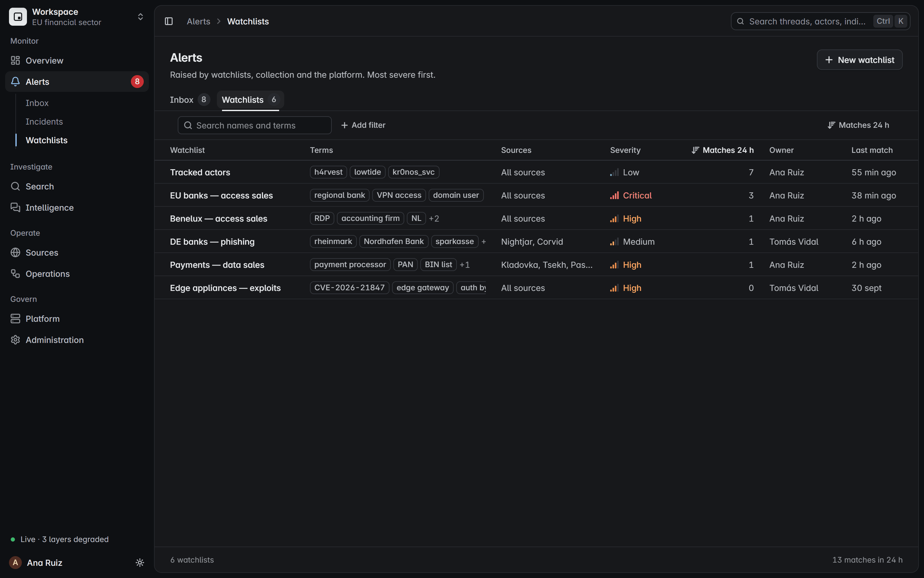Open Alerts with the bell icon
This screenshot has height=578, width=924.
click(77, 82)
